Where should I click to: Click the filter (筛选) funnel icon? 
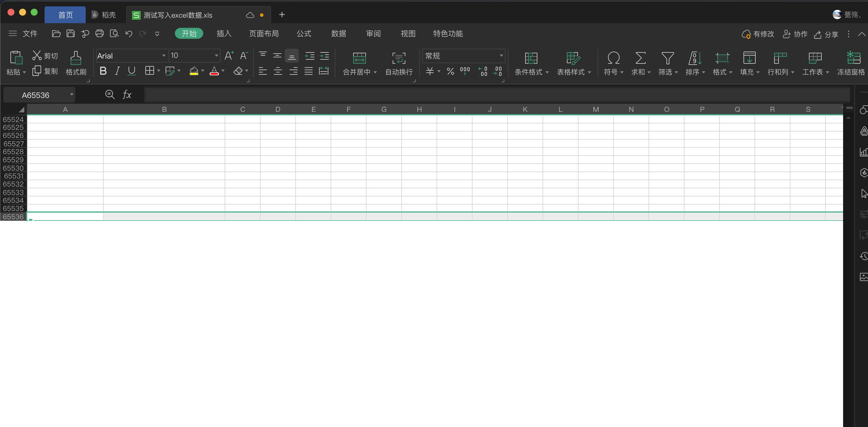[668, 58]
